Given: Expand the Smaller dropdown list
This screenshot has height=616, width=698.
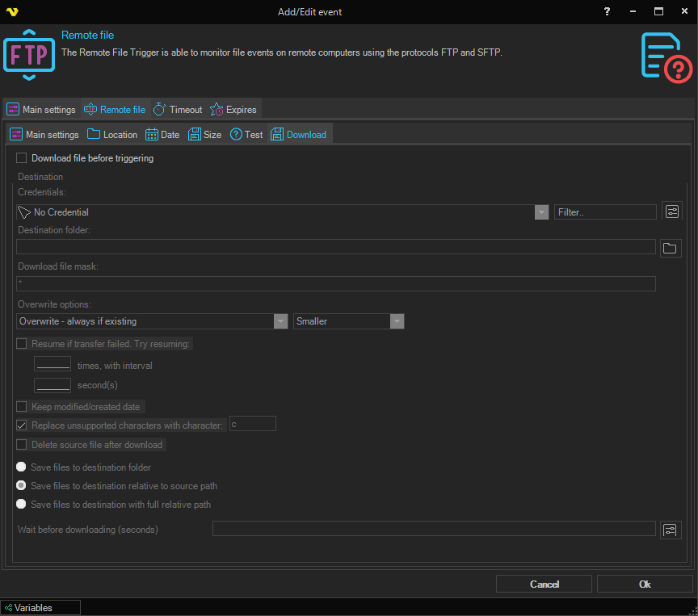Looking at the screenshot, I should tap(397, 321).
